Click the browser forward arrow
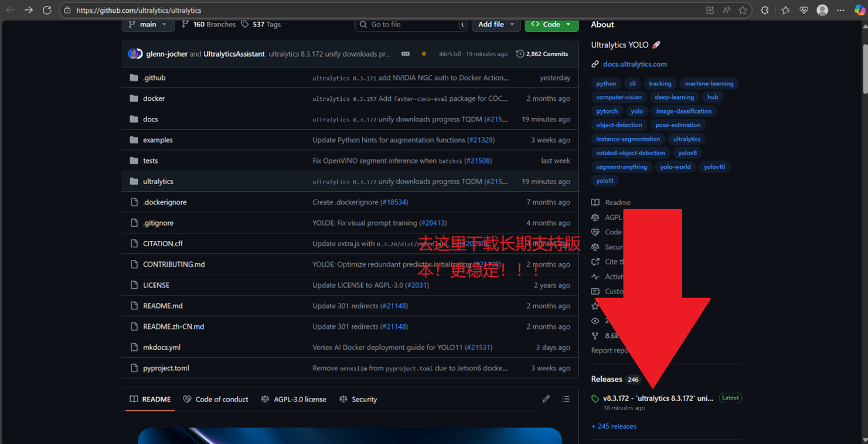 pyautogui.click(x=29, y=10)
